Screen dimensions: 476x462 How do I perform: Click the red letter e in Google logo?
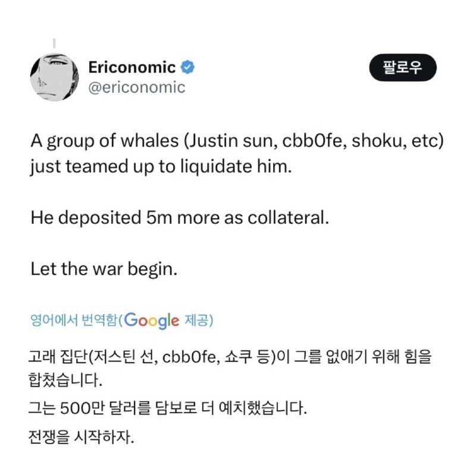177,322
